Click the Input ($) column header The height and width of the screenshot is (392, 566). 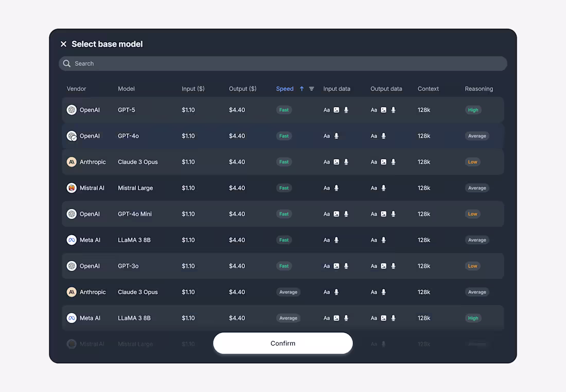193,89
